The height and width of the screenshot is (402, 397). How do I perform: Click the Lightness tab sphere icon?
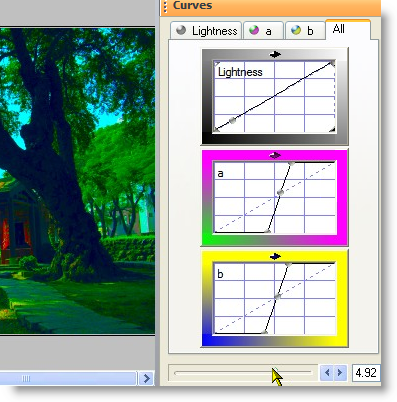click(x=181, y=30)
